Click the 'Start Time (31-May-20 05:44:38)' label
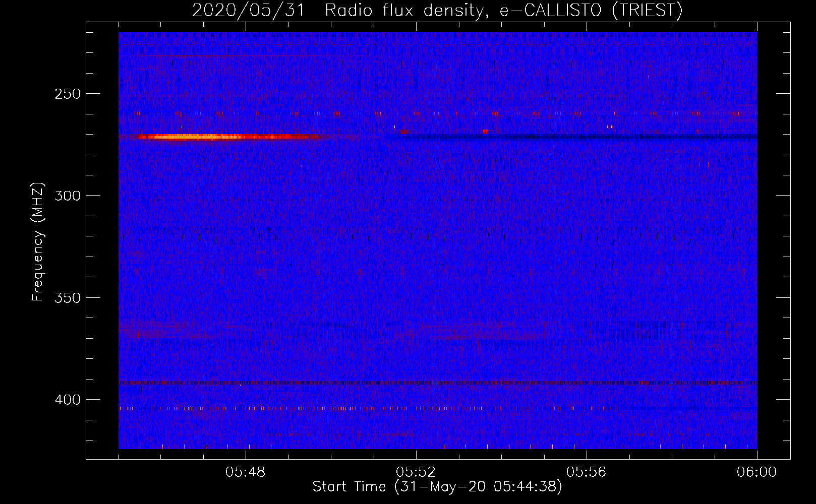The image size is (816, 504). [437, 486]
